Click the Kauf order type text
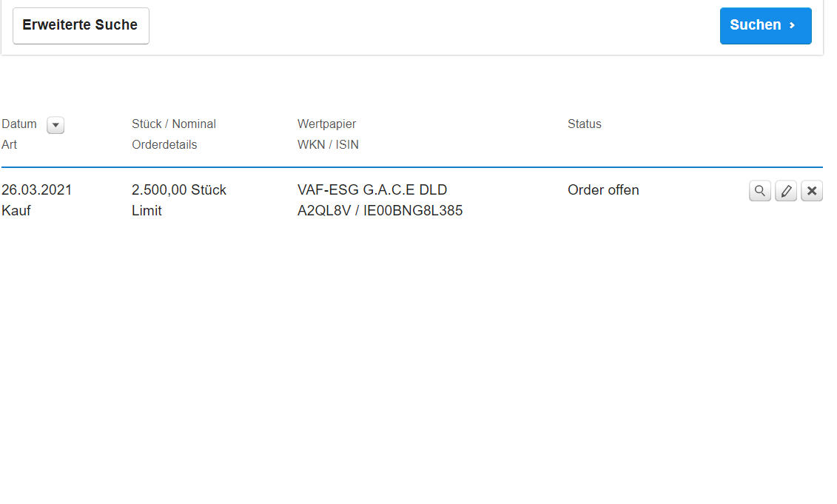This screenshot has height=504, width=837. tap(16, 211)
